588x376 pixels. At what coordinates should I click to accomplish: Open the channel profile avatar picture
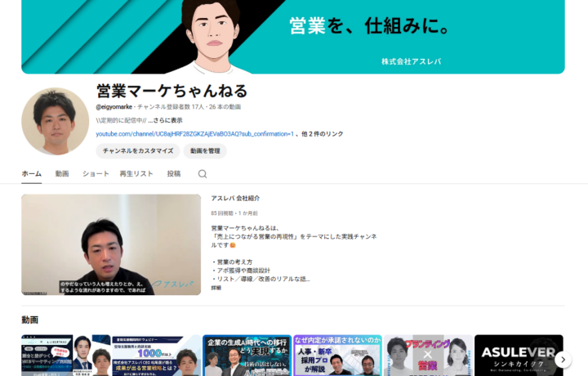pyautogui.click(x=55, y=122)
